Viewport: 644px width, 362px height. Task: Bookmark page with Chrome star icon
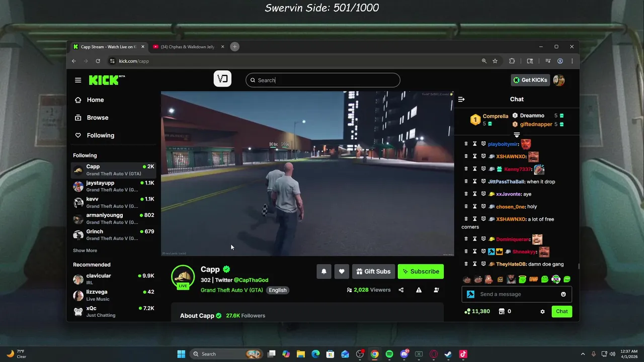[x=495, y=61]
